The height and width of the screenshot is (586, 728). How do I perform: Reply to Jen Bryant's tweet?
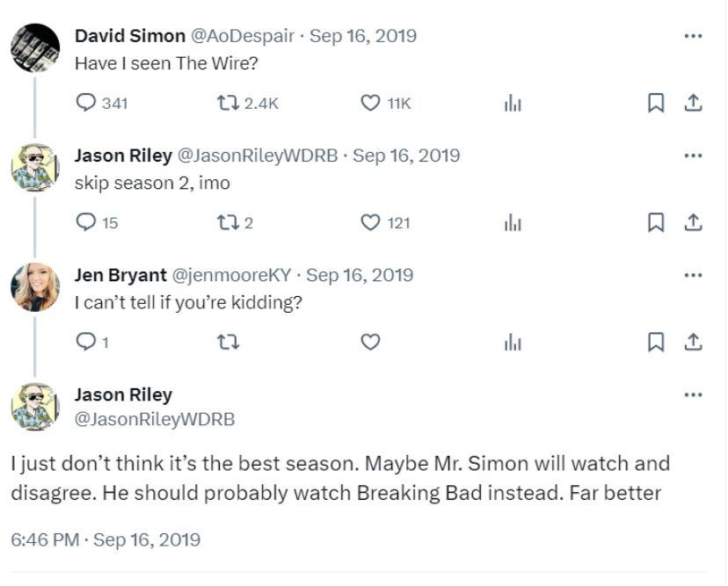pos(86,343)
